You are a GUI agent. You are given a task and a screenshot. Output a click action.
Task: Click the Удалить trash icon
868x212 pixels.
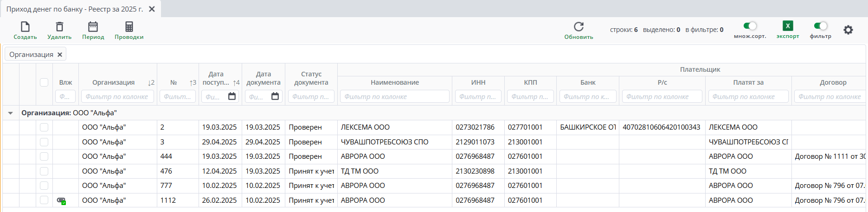[59, 27]
